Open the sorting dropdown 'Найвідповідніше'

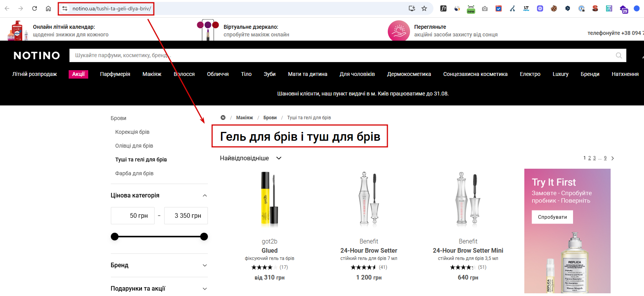point(251,158)
